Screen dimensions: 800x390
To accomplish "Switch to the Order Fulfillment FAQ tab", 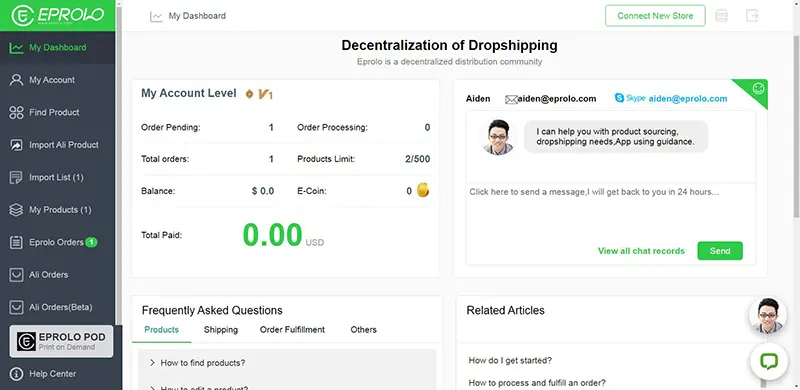I will (x=292, y=330).
